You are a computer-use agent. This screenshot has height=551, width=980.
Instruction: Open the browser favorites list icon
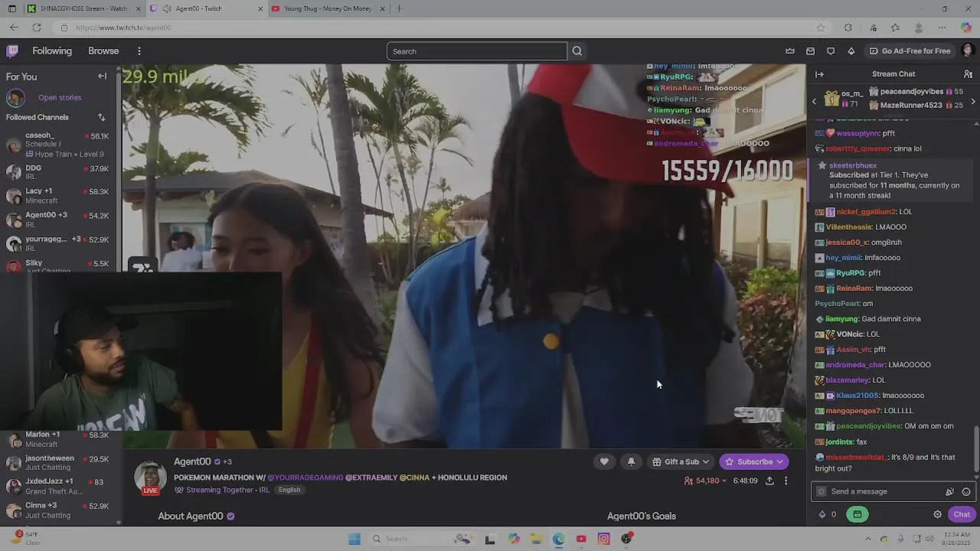tap(895, 28)
